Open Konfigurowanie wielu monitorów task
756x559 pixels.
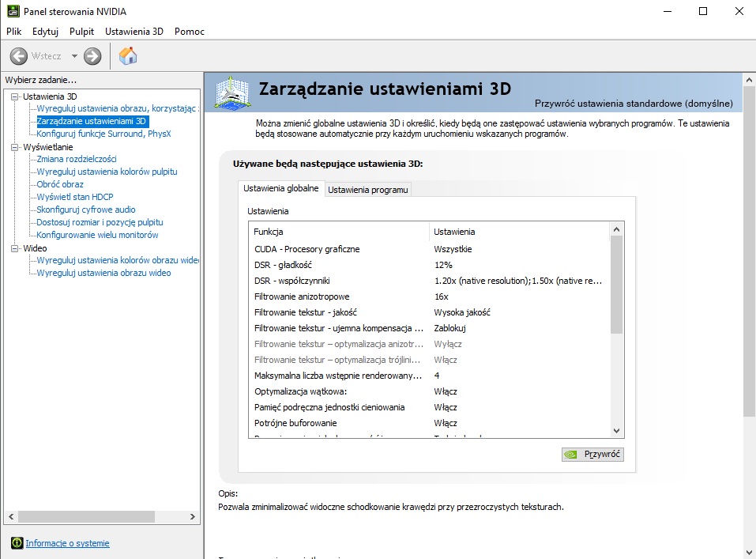[97, 235]
